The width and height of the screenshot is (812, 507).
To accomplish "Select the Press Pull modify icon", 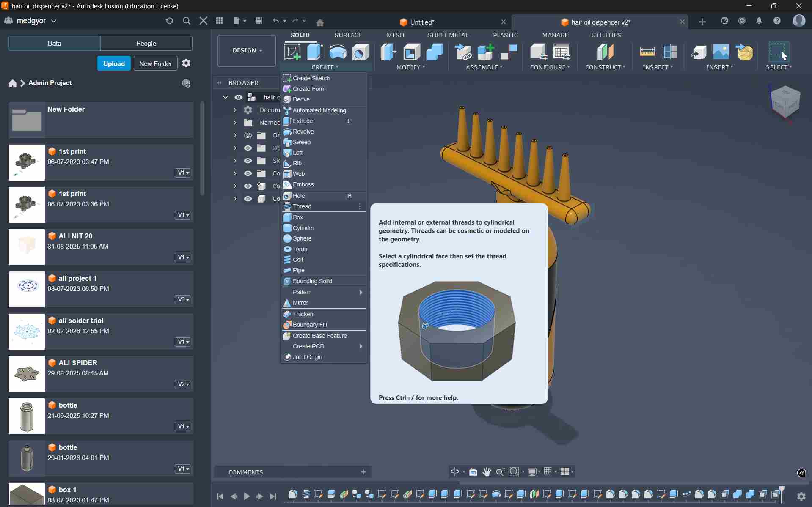I will pyautogui.click(x=388, y=52).
